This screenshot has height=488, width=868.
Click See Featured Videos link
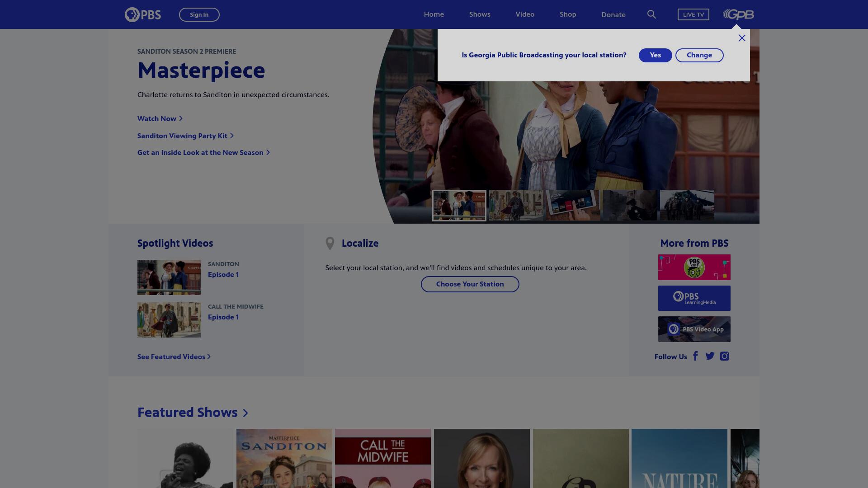tap(174, 357)
